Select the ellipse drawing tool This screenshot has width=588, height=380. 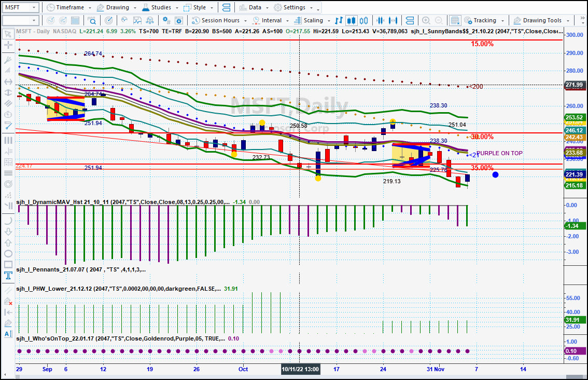(x=8, y=254)
